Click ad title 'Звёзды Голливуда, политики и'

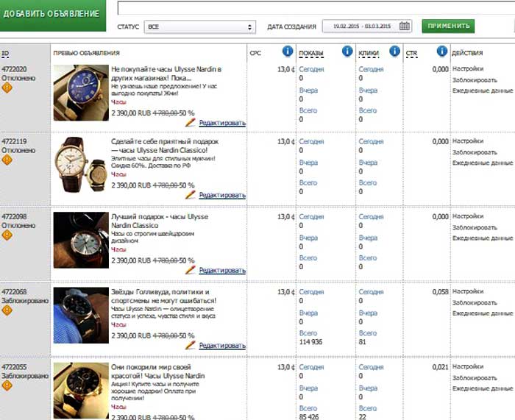[160, 292]
